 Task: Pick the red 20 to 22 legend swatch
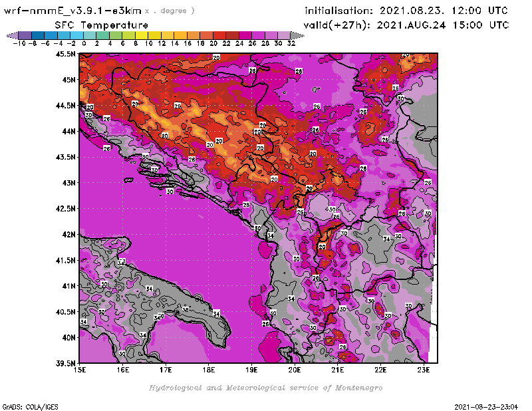pos(219,35)
